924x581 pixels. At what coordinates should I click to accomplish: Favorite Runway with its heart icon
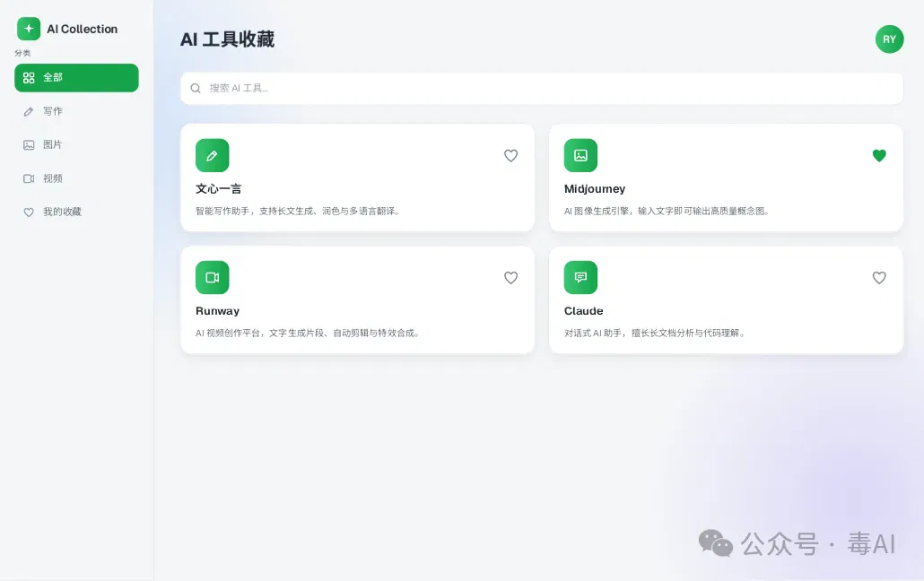[x=511, y=278]
